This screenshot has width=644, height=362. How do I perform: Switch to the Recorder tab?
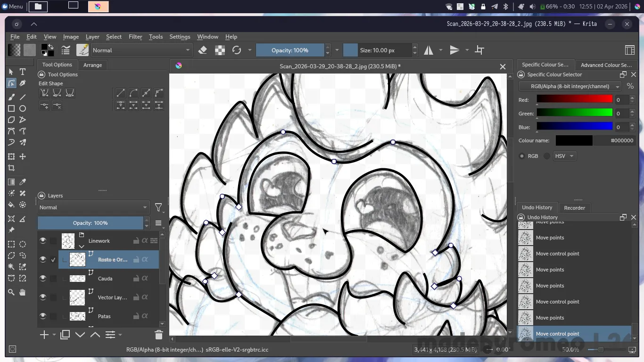(574, 208)
